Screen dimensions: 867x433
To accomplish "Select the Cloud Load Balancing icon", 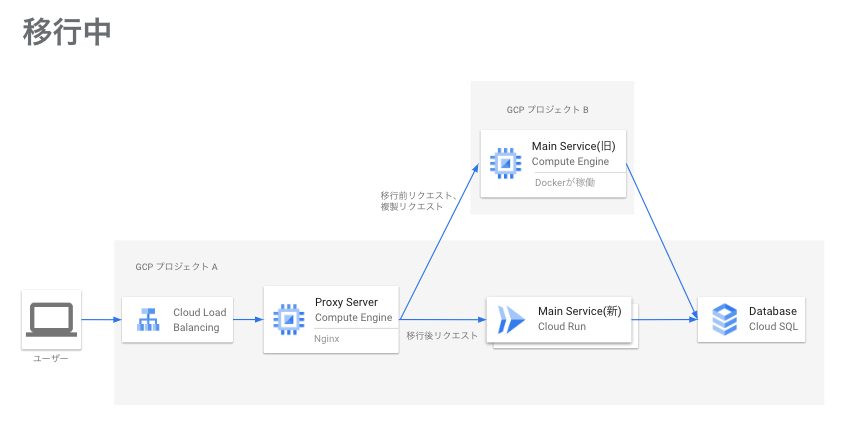I will click(x=148, y=320).
